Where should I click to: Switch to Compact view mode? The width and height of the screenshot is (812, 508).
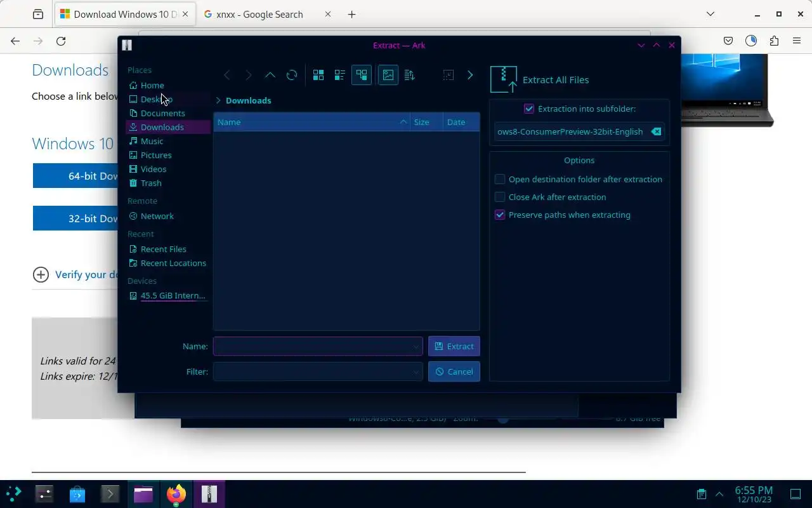click(340, 75)
